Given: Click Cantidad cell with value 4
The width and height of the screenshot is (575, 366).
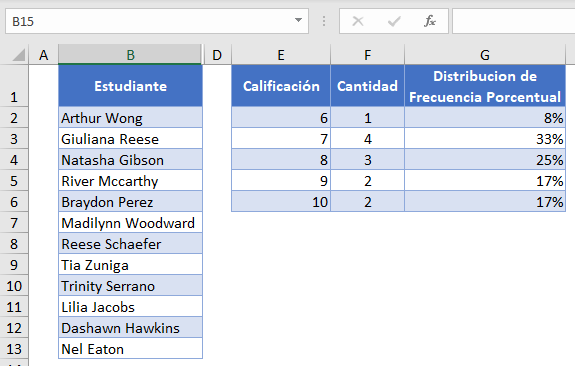Looking at the screenshot, I should 367,139.
